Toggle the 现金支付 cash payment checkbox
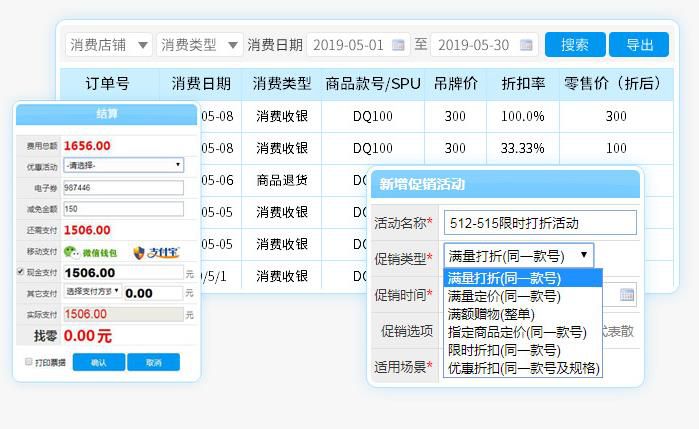The image size is (699, 429). click(x=20, y=272)
